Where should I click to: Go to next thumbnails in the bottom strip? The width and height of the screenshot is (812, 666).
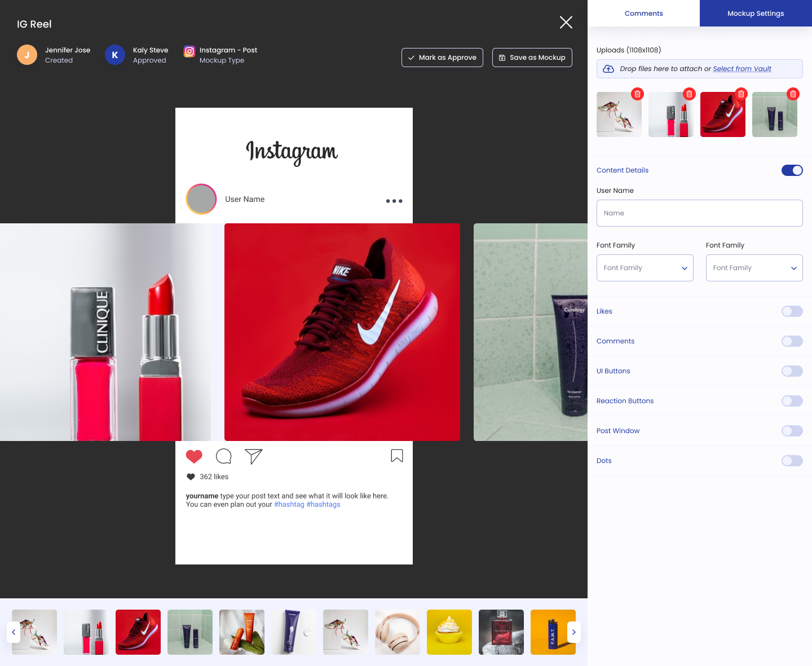tap(574, 632)
